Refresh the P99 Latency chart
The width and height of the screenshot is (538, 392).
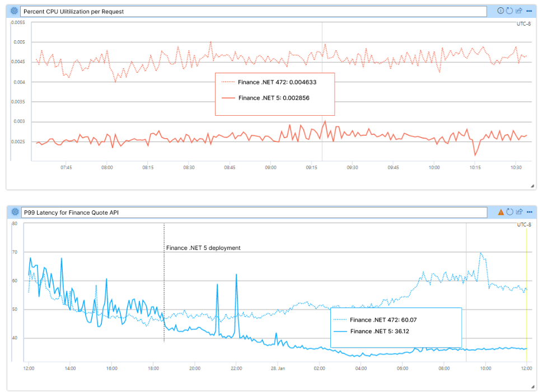point(510,212)
